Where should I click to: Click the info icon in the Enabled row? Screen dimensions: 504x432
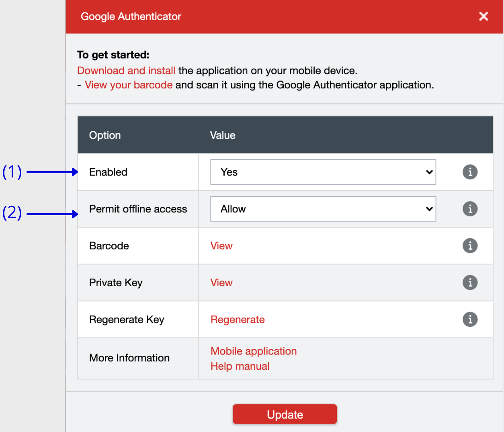[470, 172]
